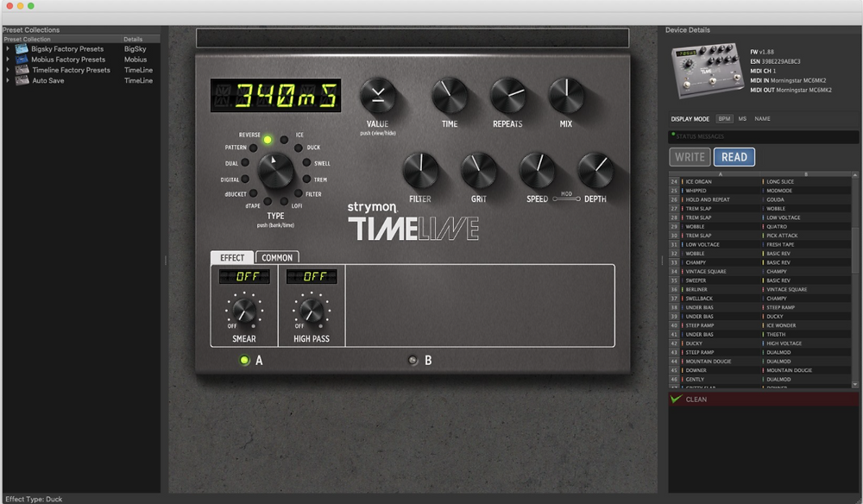Click the STATUS MESSAGES field
Image resolution: width=863 pixels, height=504 pixels.
click(x=764, y=136)
